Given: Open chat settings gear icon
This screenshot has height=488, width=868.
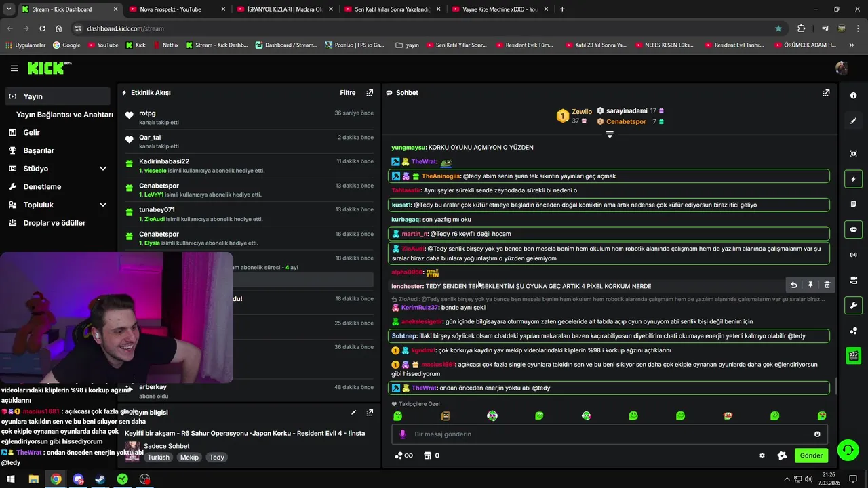Looking at the screenshot, I should 762,455.
